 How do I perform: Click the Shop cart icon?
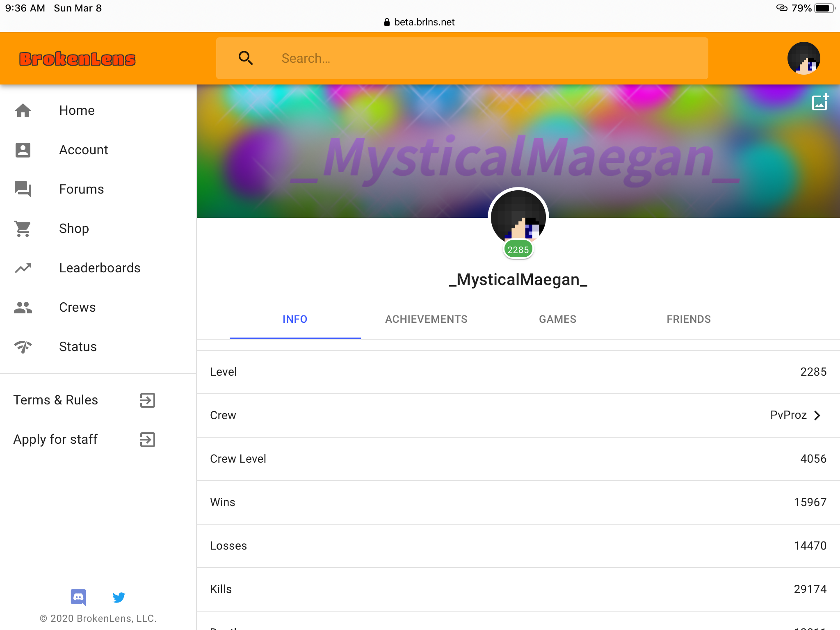coord(23,228)
